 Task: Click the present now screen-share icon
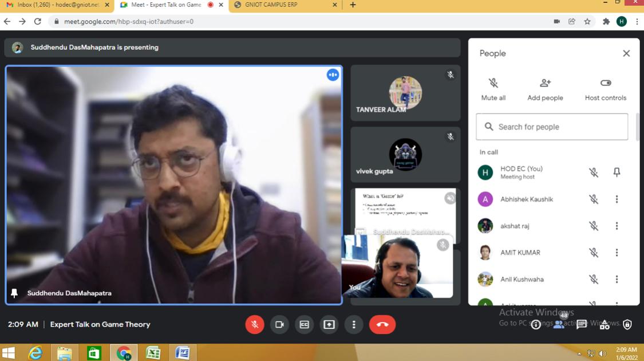pos(329,324)
